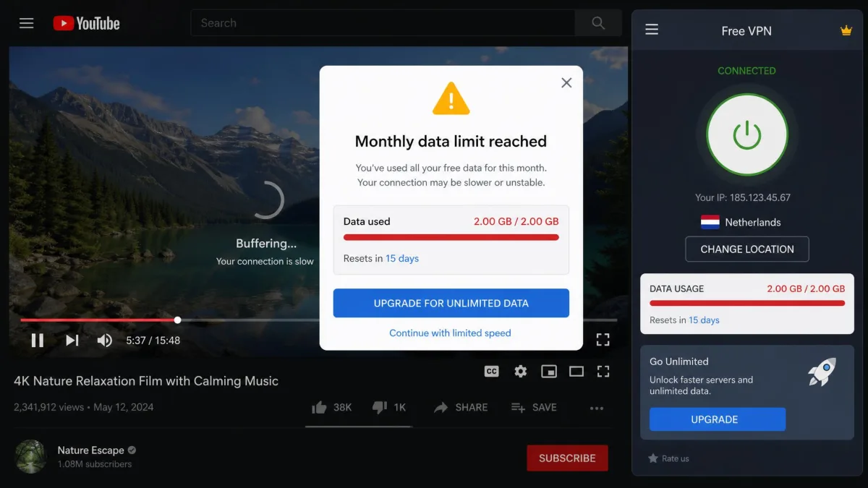
Task: Click the dialog data used progress bar
Action: pos(451,237)
